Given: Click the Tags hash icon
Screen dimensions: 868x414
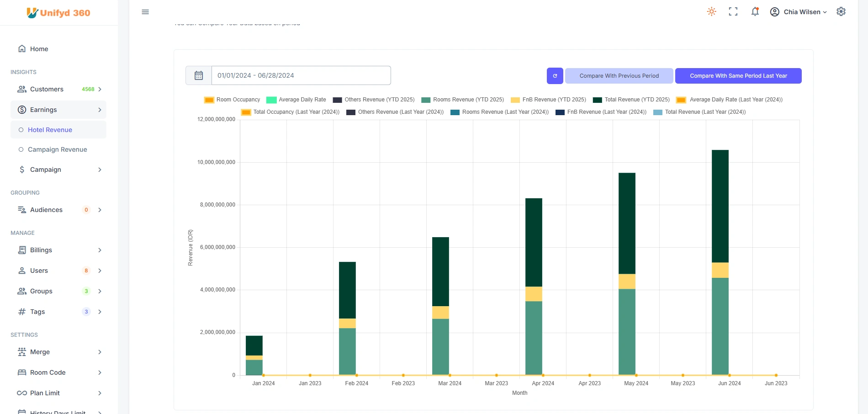Looking at the screenshot, I should [x=22, y=312].
